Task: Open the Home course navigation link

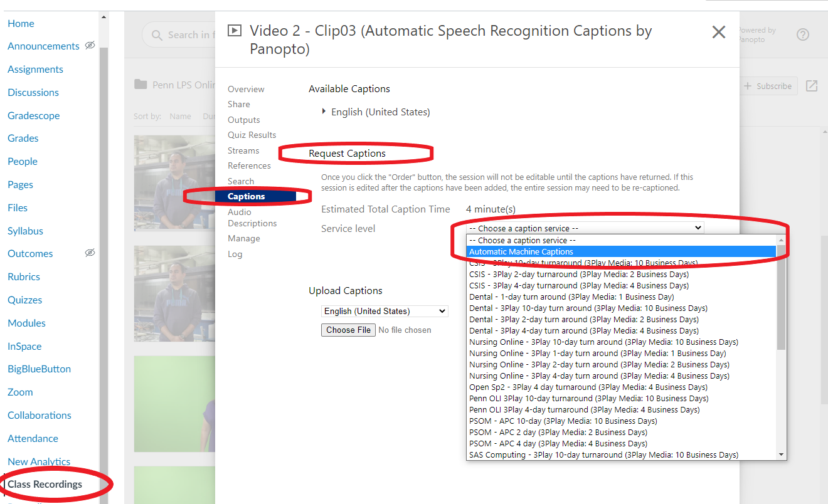Action: click(x=21, y=23)
